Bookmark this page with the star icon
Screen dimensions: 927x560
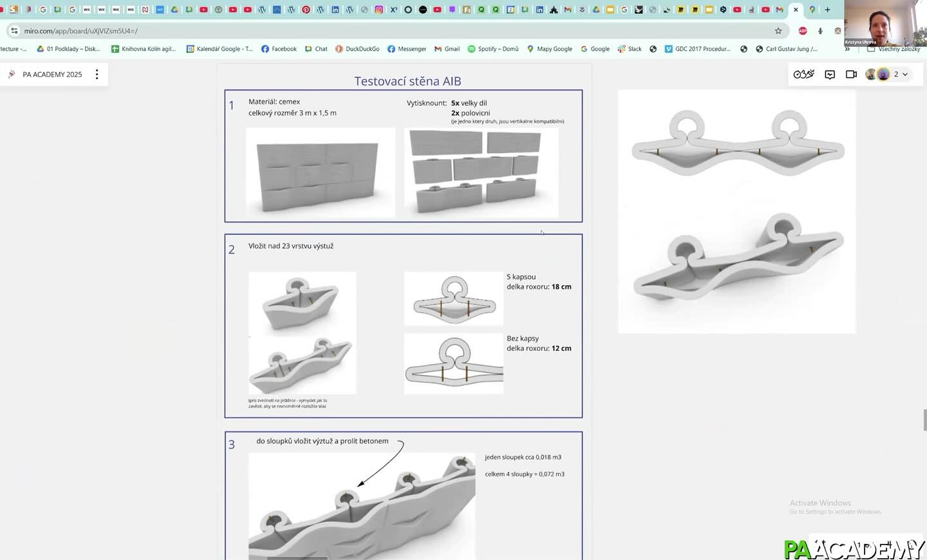(778, 31)
